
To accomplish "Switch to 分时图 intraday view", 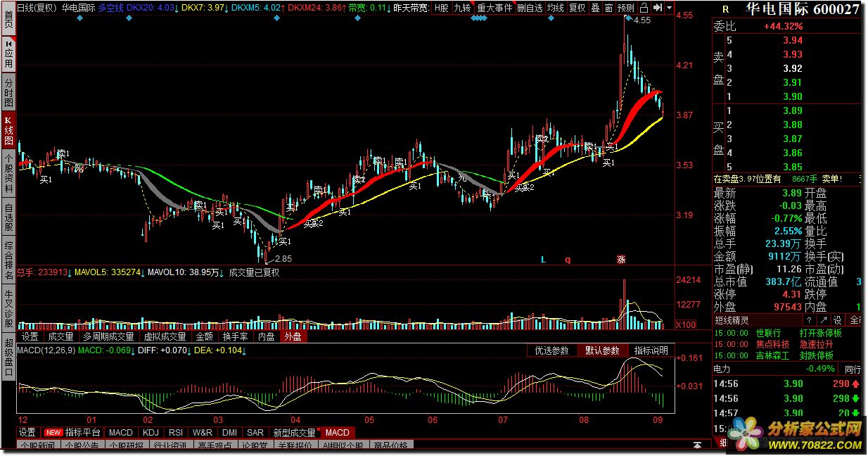I will (x=8, y=92).
